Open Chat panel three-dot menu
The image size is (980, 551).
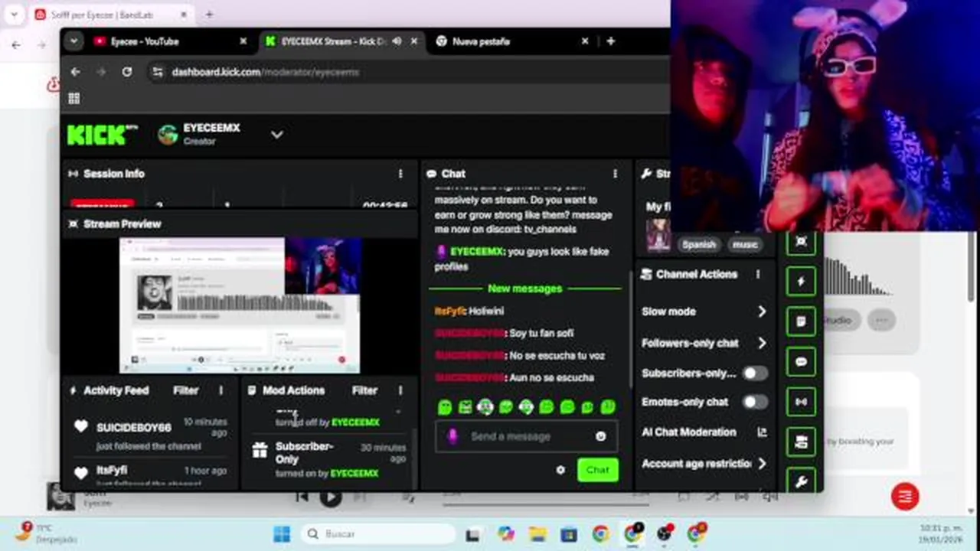pos(615,174)
